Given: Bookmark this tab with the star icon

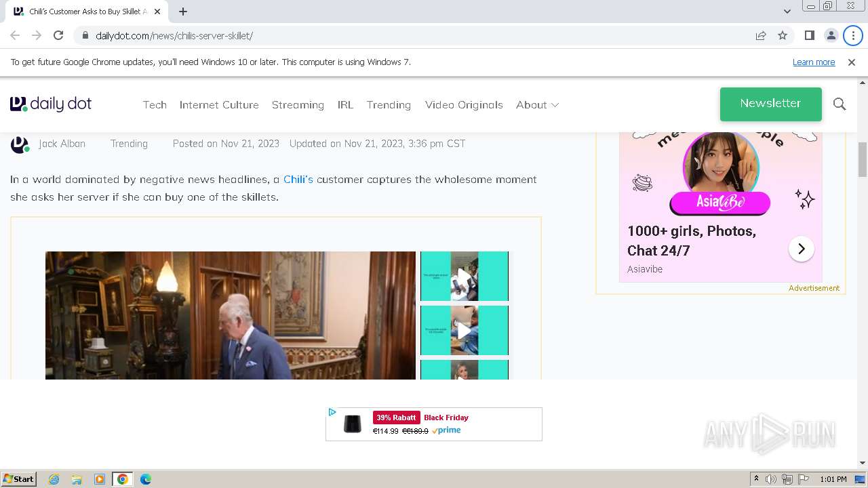Looking at the screenshot, I should pyautogui.click(x=783, y=35).
